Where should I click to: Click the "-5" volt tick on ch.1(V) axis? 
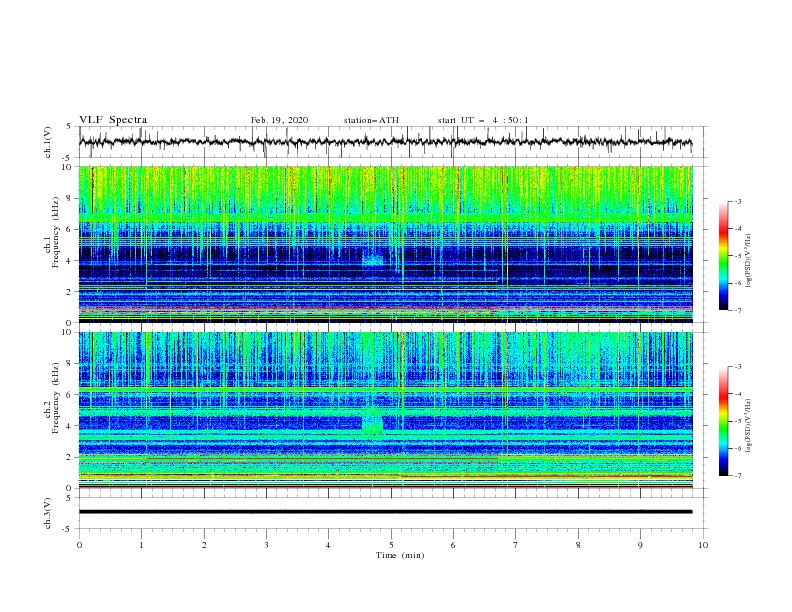click(68, 158)
